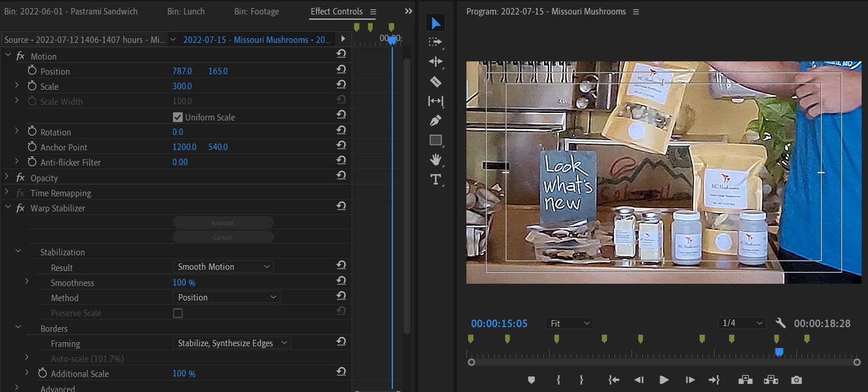Expand the Smoothness parameter
Image resolution: width=868 pixels, height=392 pixels.
27,281
